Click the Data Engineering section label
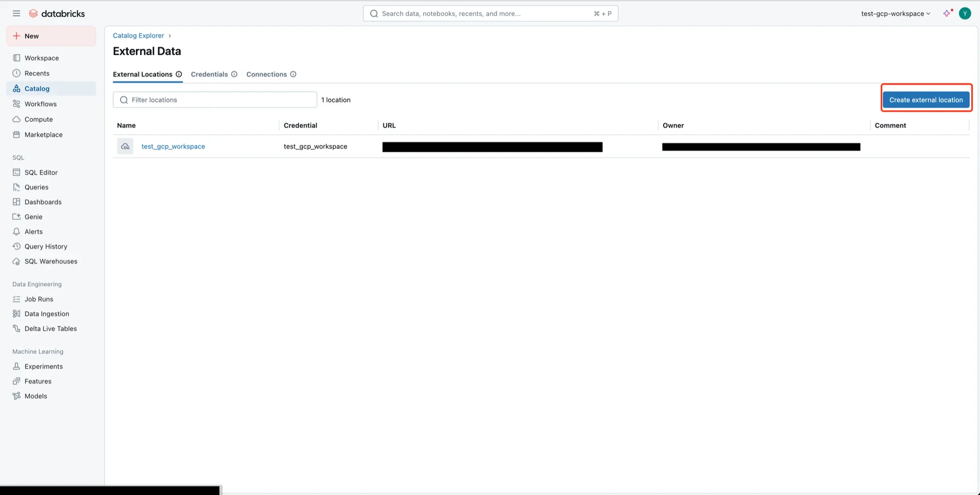 point(37,285)
